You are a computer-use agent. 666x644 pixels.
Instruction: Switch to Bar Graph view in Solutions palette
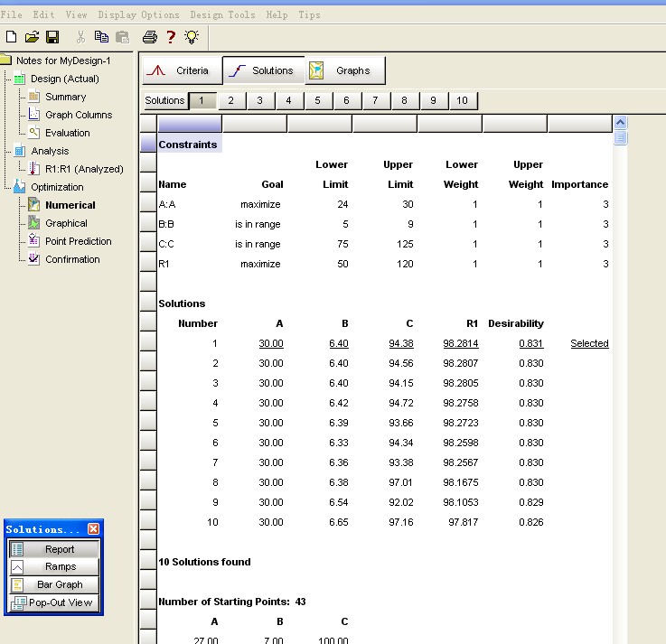coord(53,585)
